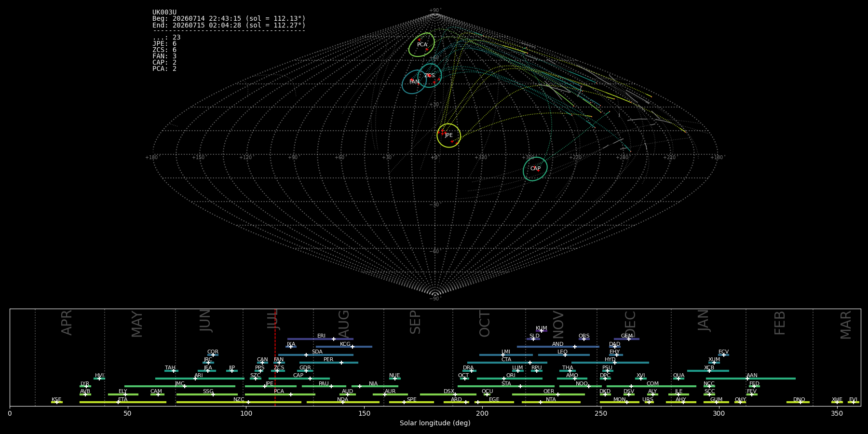Click the Solar longitude axis label
The image size is (868, 434).
(x=435, y=423)
